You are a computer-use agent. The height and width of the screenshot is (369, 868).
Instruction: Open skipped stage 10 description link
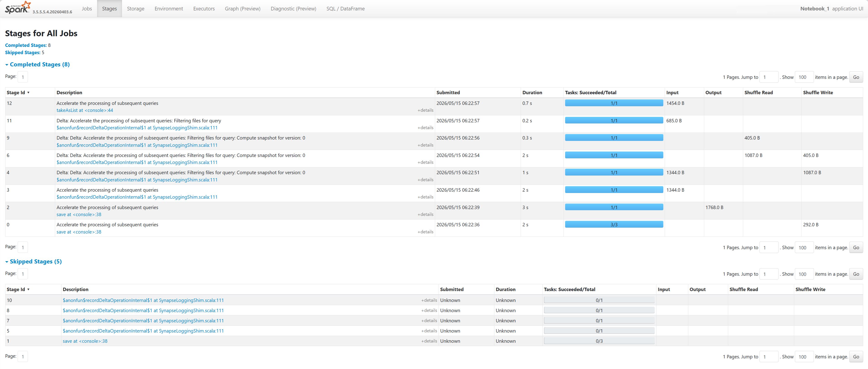click(x=143, y=300)
